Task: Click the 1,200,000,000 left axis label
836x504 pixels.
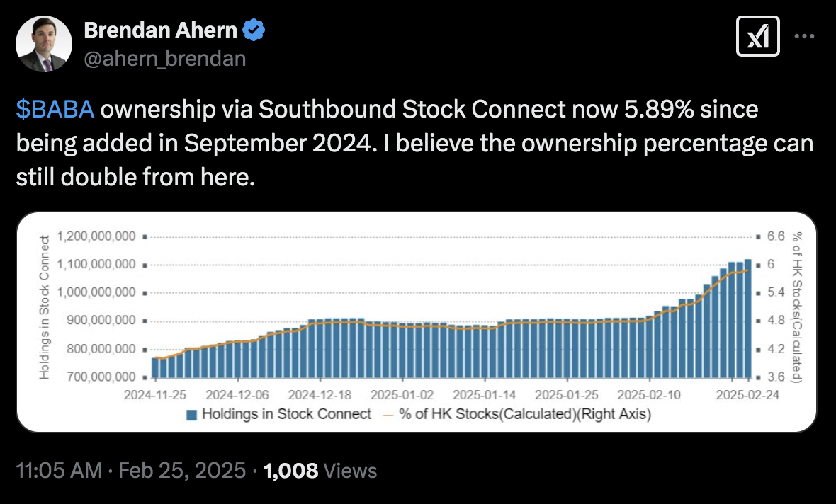Action: pos(96,236)
